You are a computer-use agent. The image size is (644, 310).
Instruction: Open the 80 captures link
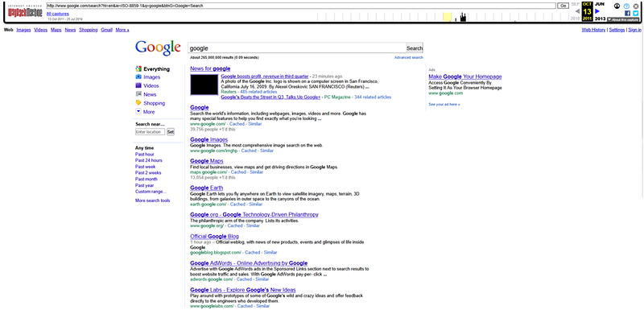pyautogui.click(x=58, y=14)
